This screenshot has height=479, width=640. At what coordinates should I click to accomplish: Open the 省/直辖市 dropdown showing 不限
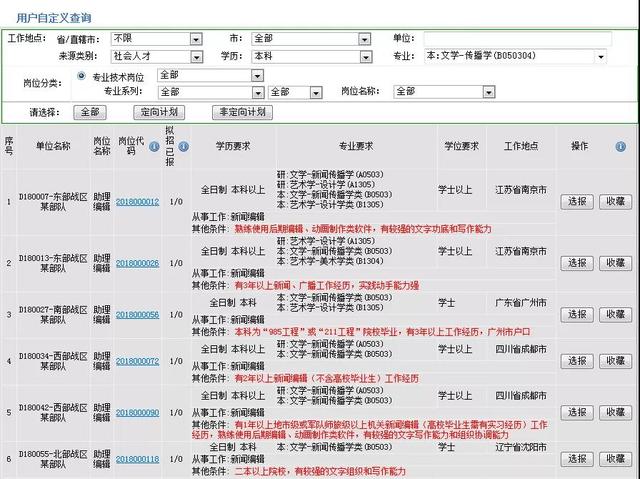(157, 39)
